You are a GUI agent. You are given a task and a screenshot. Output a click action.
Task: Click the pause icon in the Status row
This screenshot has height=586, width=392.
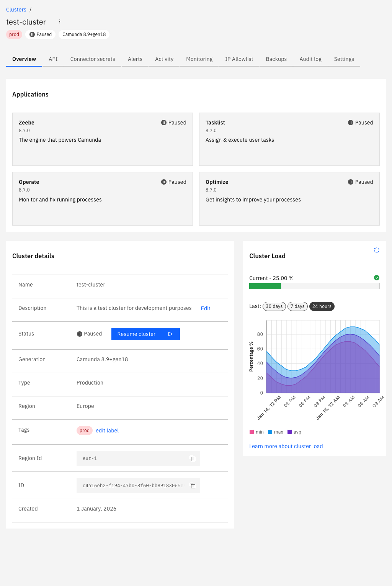(x=80, y=334)
